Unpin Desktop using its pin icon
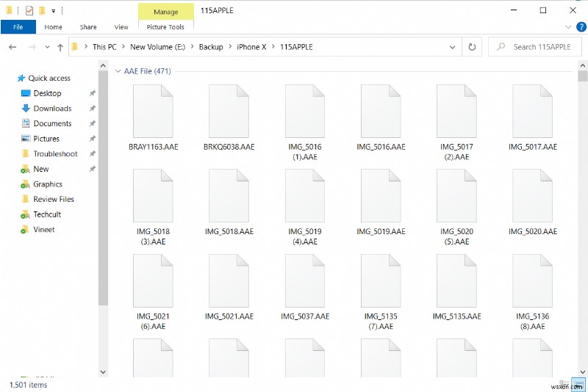This screenshot has width=588, height=392. pos(93,93)
